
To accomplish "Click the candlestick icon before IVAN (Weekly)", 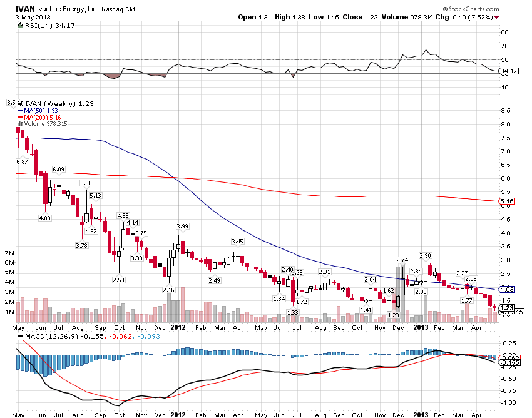I will point(21,104).
